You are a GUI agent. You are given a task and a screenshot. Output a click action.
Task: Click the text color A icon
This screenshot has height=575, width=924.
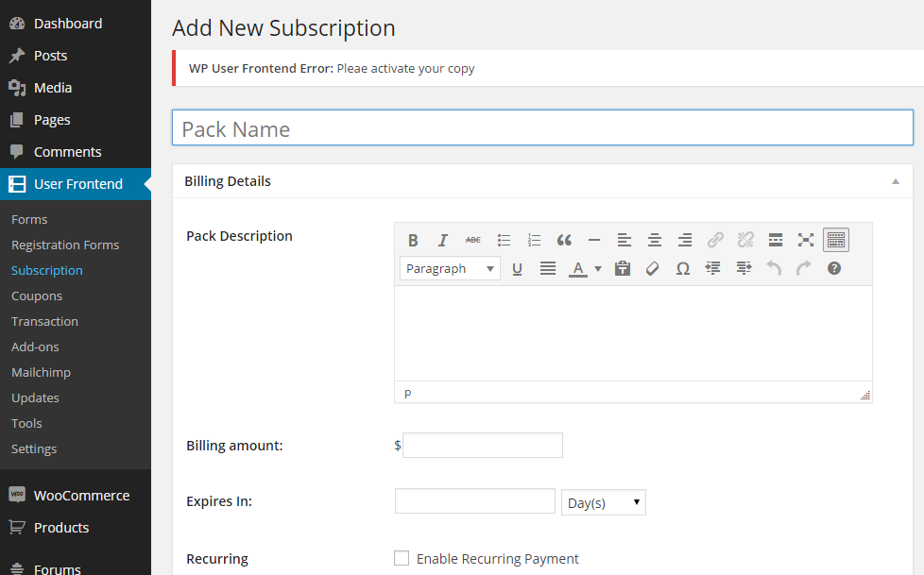(x=578, y=269)
